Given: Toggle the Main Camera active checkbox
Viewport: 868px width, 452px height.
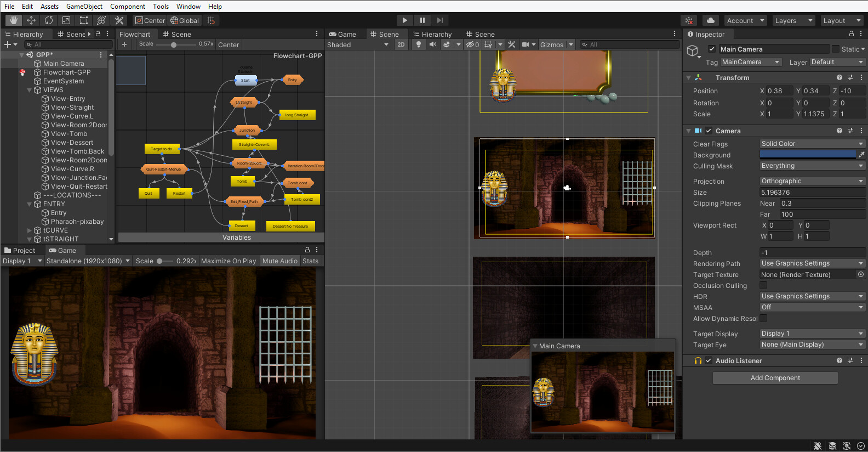Looking at the screenshot, I should tap(712, 49).
